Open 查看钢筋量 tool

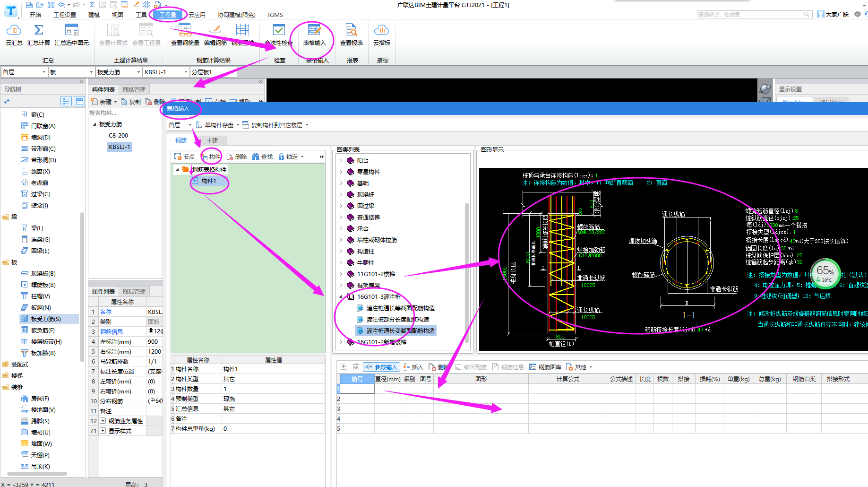[x=185, y=35]
